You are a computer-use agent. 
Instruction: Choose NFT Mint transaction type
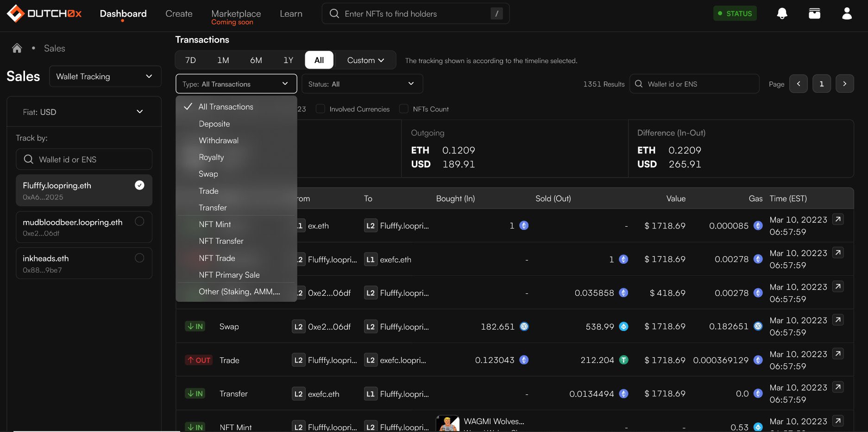pos(237,224)
